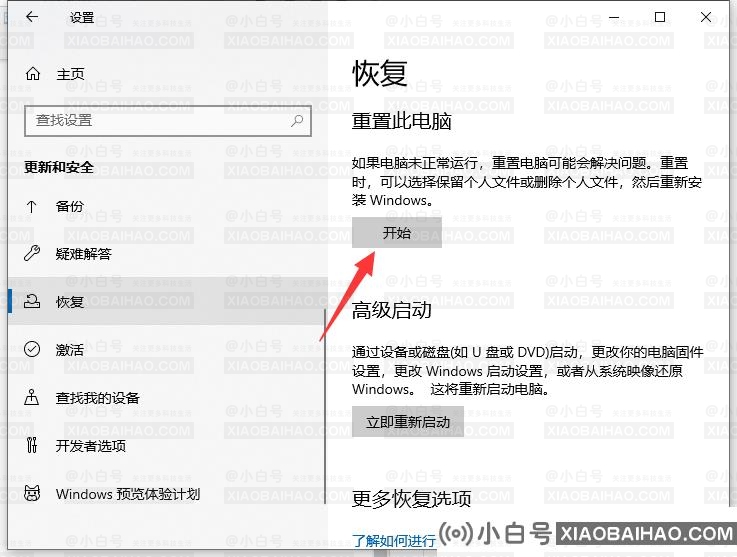Click the 重置此电脑 heading
This screenshot has width=737, height=557.
point(401,121)
